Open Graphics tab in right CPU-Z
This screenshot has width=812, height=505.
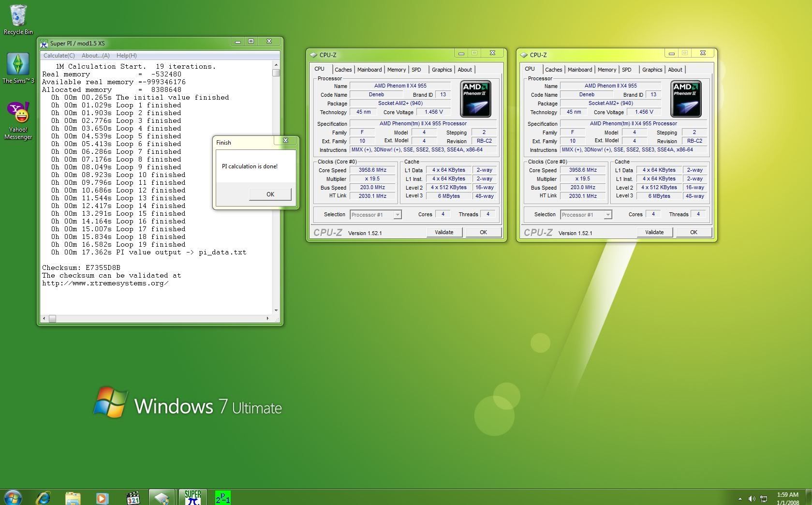pos(652,70)
